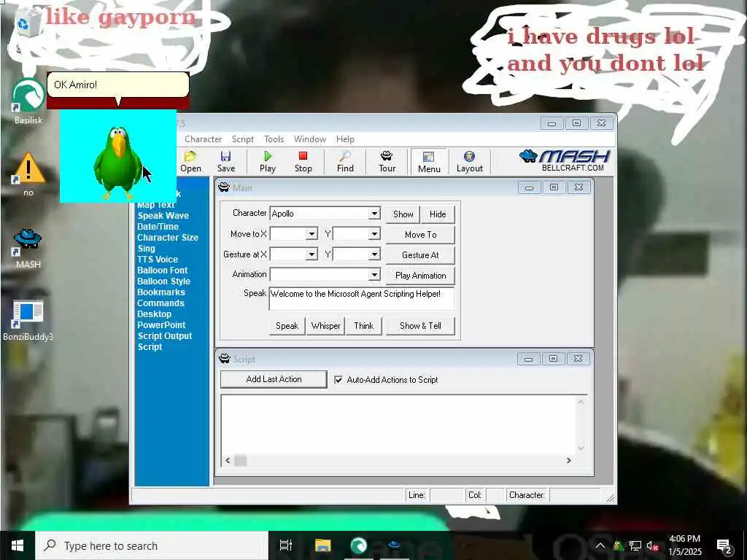This screenshot has width=747, height=560.
Task: Click the Speak button
Action: click(287, 326)
